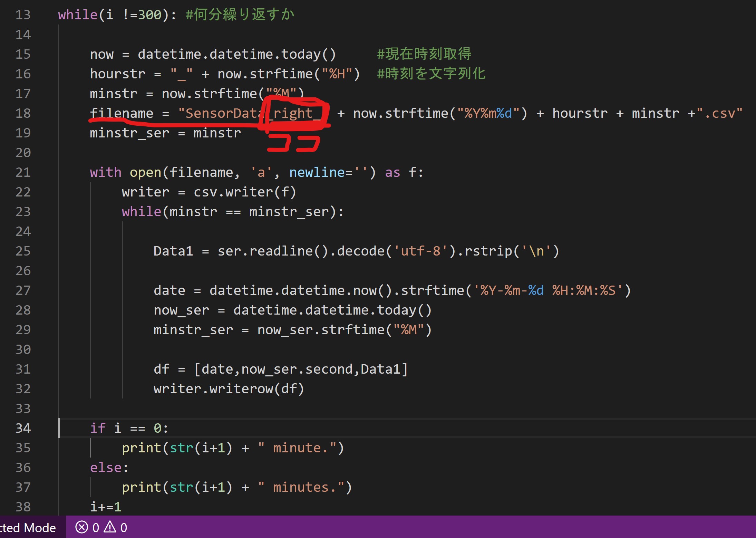Click line number 21 in the gutter
This screenshot has width=756, height=538.
pos(23,172)
